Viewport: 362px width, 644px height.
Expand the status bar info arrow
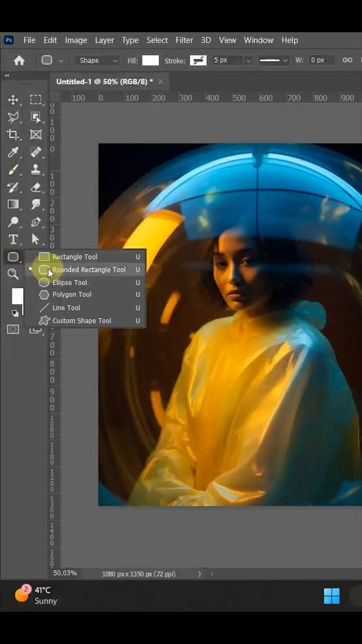[199, 574]
